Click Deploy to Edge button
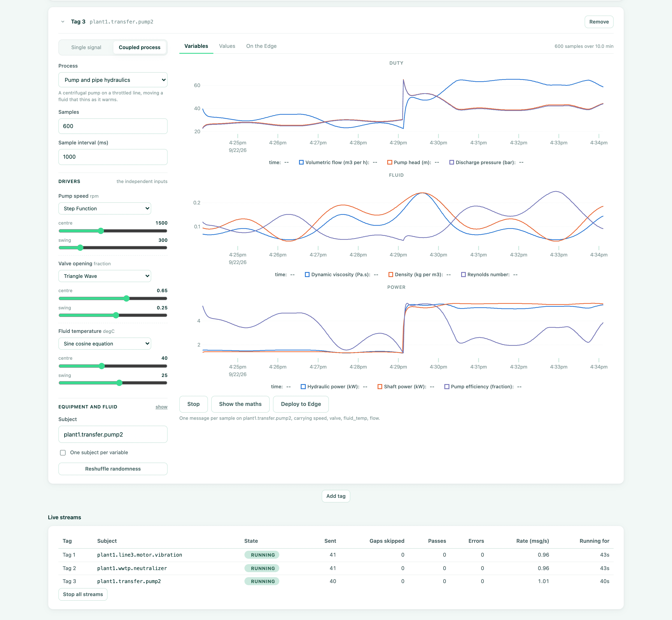The width and height of the screenshot is (672, 620). (301, 404)
